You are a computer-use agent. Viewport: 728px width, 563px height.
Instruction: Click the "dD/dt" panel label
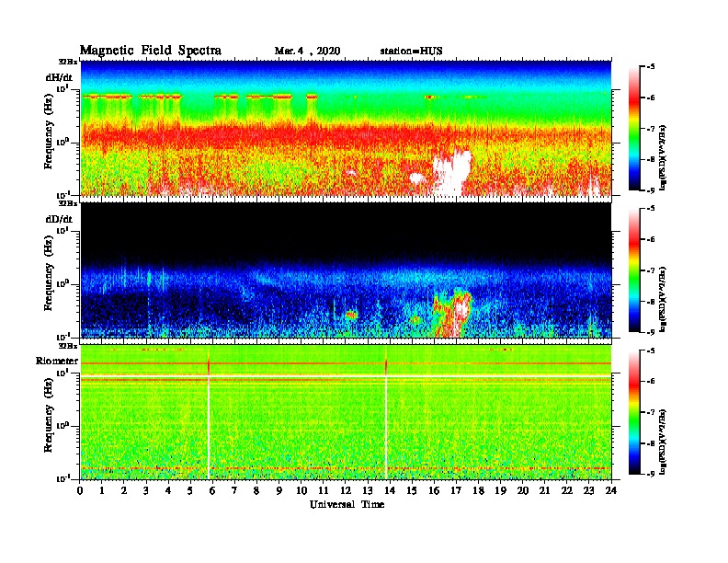pos(59,219)
